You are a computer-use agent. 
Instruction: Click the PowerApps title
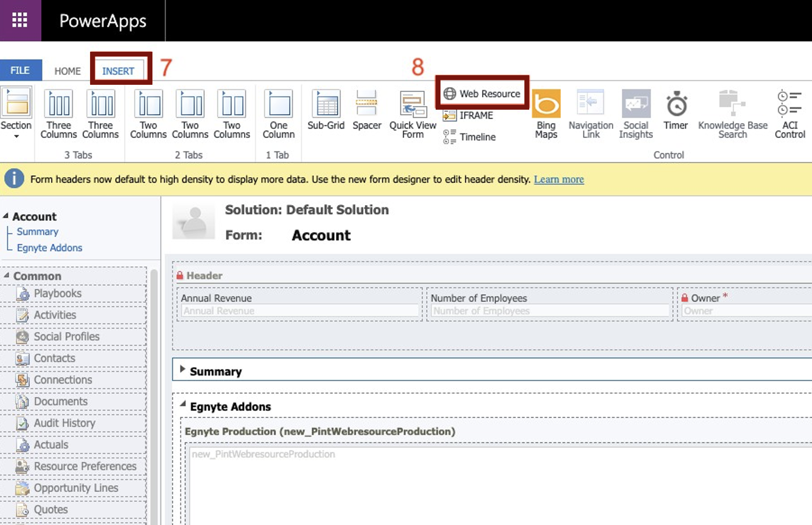point(103,21)
